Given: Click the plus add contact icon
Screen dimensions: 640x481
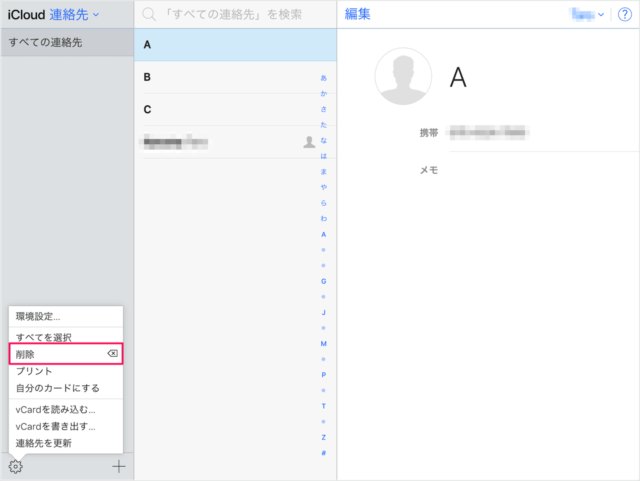Looking at the screenshot, I should [x=119, y=466].
